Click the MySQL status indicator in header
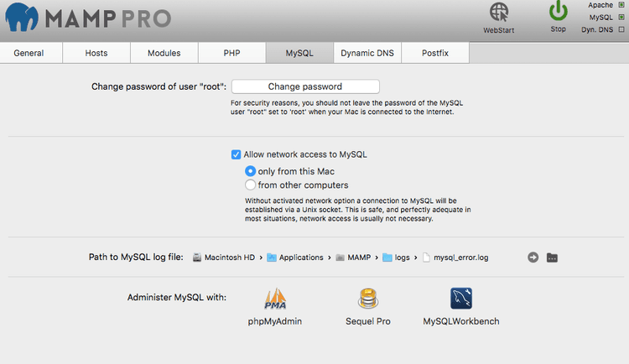The width and height of the screenshot is (629, 364). tap(621, 18)
